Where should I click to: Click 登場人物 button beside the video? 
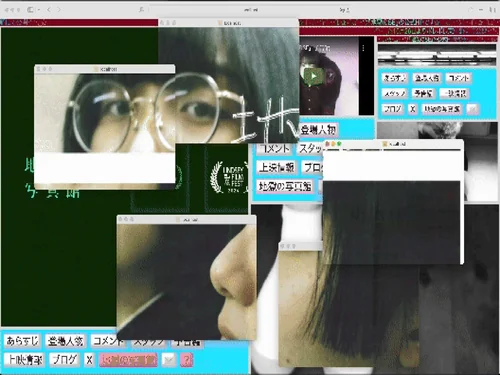point(318,130)
